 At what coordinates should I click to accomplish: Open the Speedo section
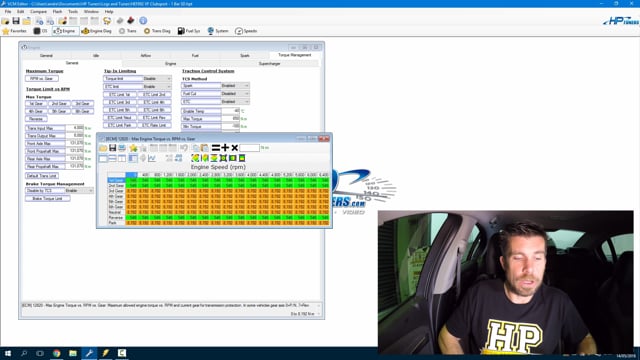pyautogui.click(x=246, y=31)
